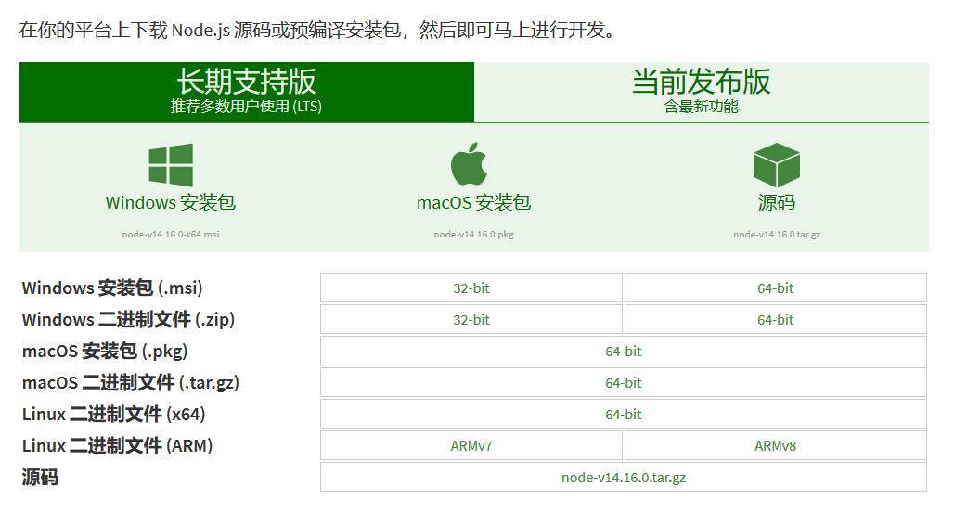Download 64-bit macOS 安装包 (.pkg)
The image size is (980, 512).
tap(623, 351)
